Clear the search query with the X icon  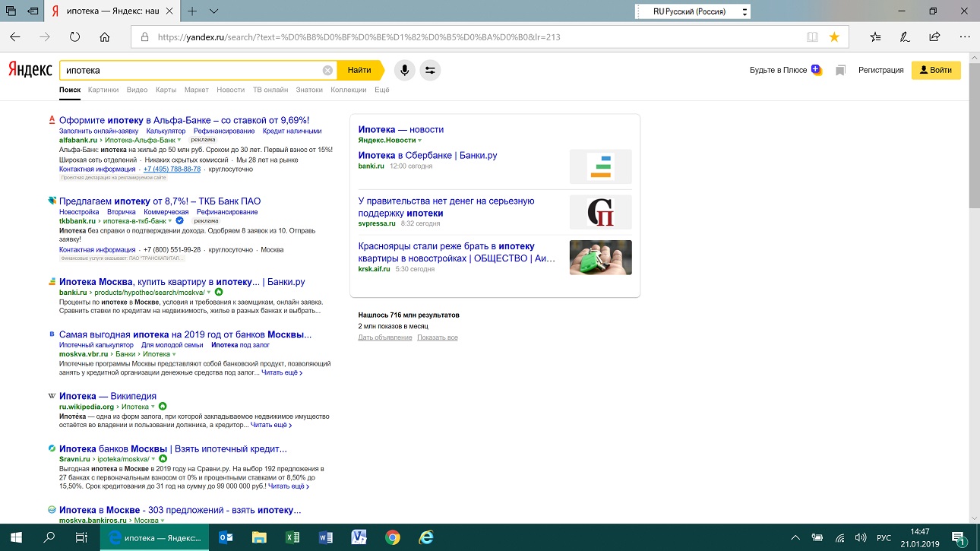pos(327,70)
